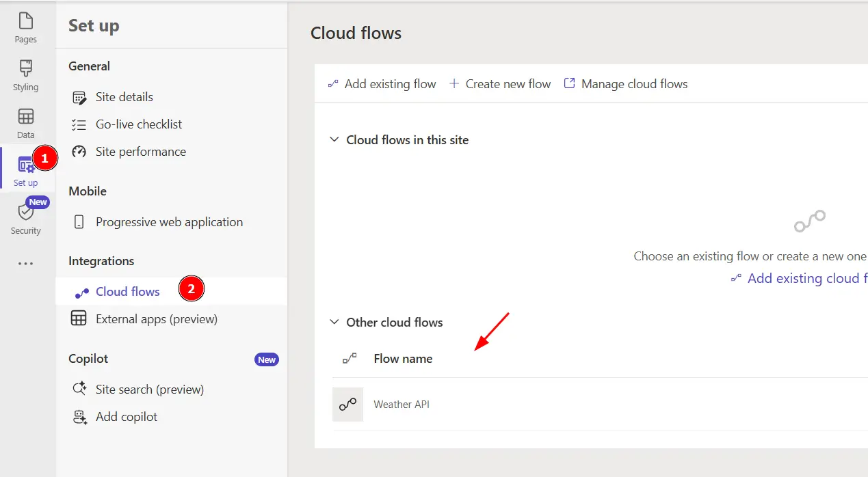Click Add existing flow button
Viewport: 868px width, 477px height.
click(x=382, y=83)
